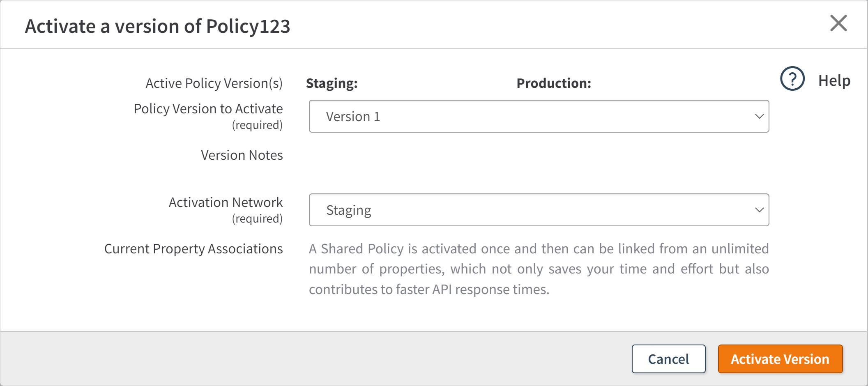The image size is (868, 386).
Task: Click the Shared Policy description paragraph
Action: click(539, 269)
